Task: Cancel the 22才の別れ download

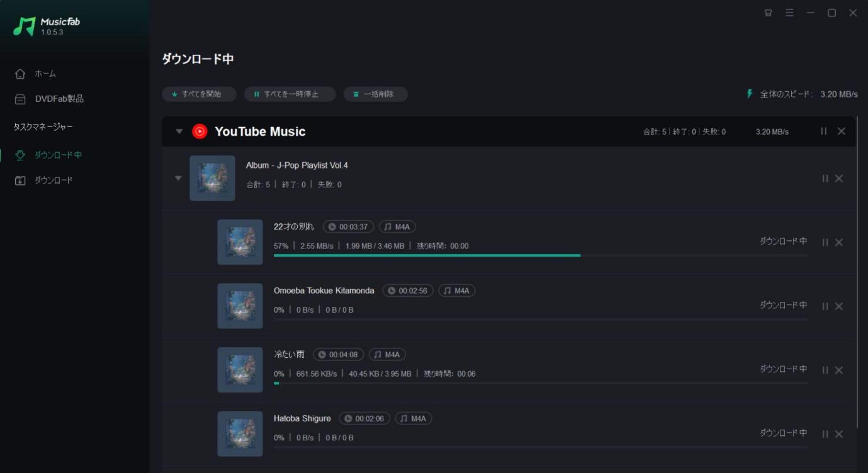Action: click(x=839, y=242)
